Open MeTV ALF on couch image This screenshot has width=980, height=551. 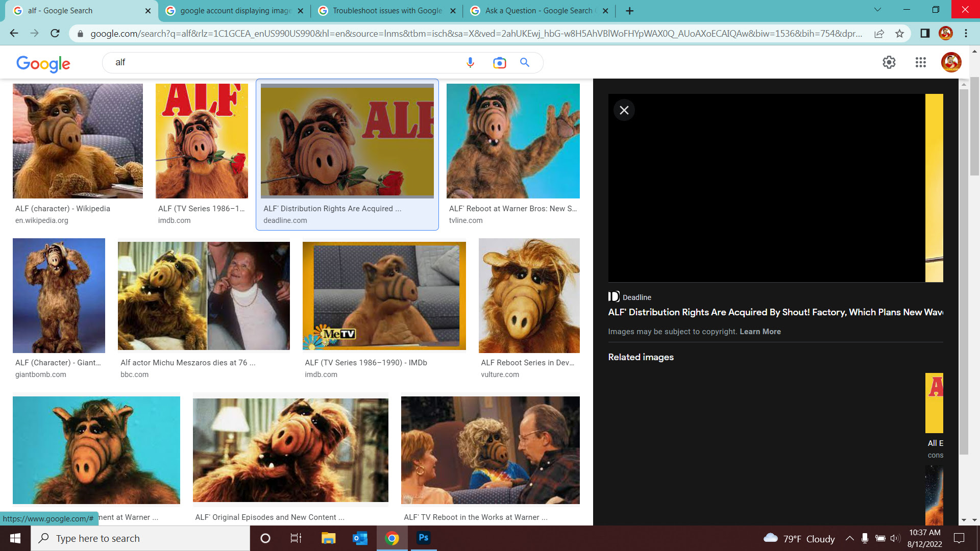pos(384,295)
